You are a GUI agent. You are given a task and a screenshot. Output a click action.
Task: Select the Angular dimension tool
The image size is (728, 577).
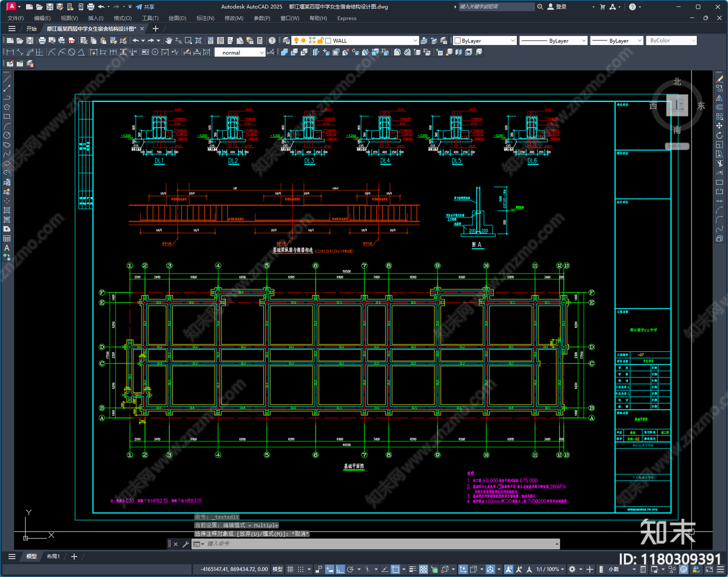[81, 52]
